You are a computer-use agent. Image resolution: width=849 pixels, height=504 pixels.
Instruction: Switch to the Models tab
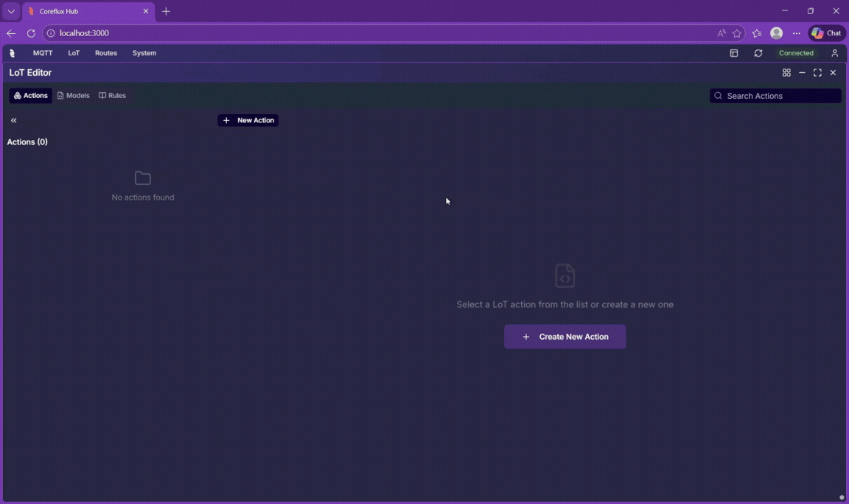click(x=73, y=95)
